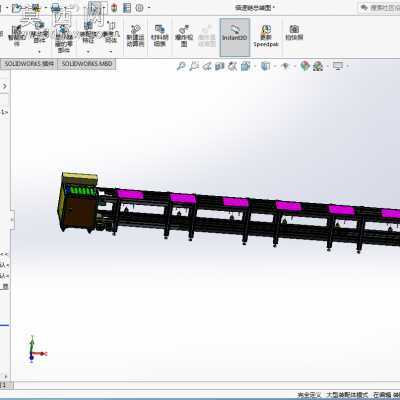Click Zoom to Area in view toolbar
The image size is (400, 400).
click(x=194, y=66)
